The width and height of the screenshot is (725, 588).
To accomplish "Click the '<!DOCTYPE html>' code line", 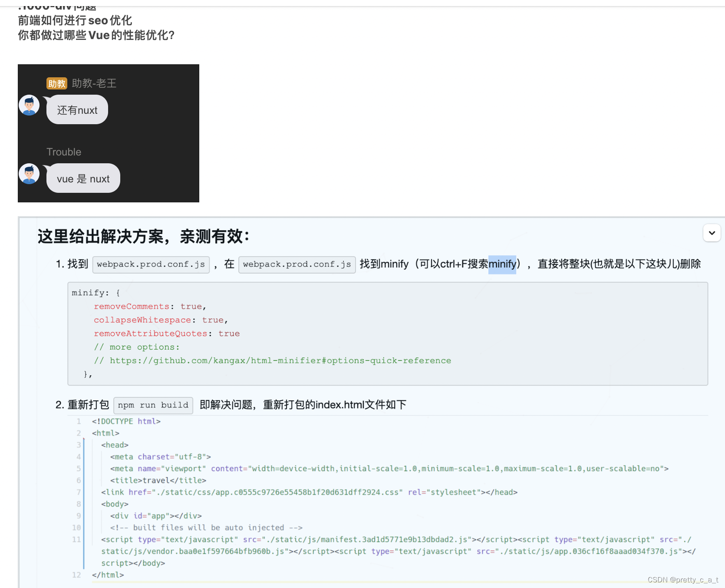I will point(126,421).
